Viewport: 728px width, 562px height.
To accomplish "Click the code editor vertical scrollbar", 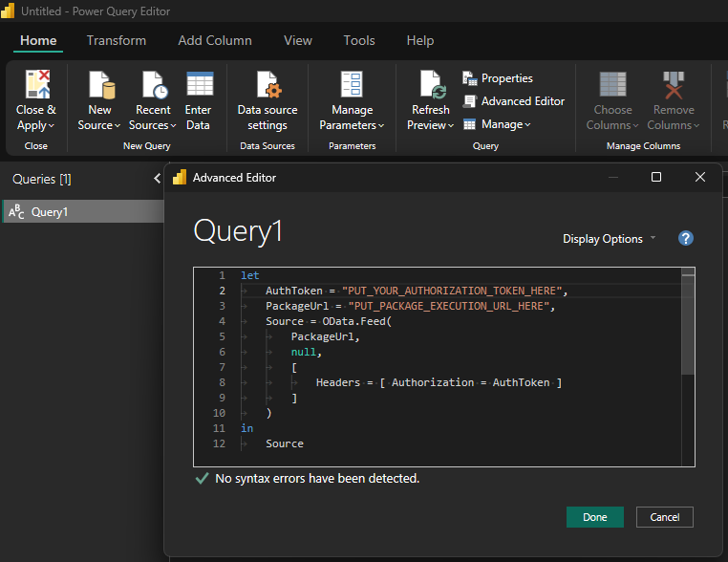I will [688, 325].
